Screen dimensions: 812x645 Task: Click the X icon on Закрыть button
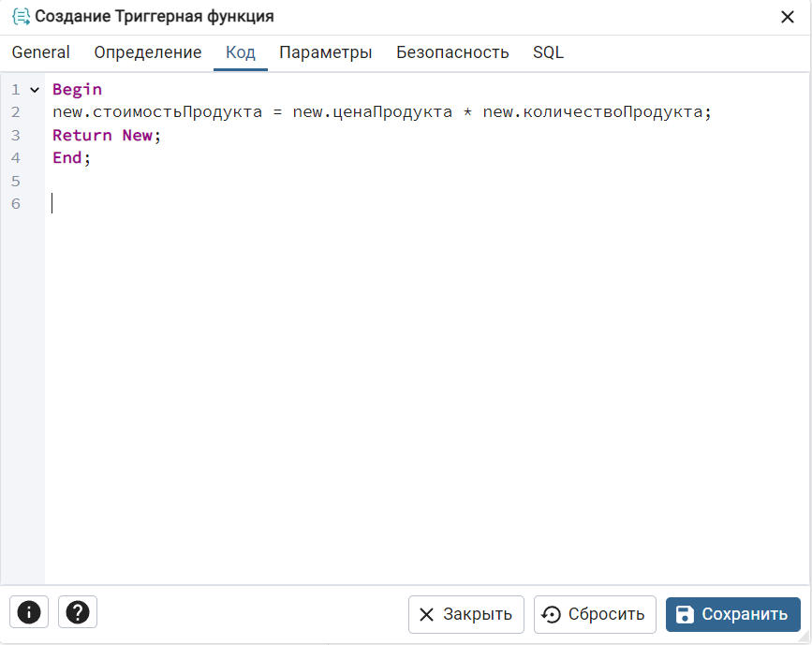pyautogui.click(x=427, y=614)
